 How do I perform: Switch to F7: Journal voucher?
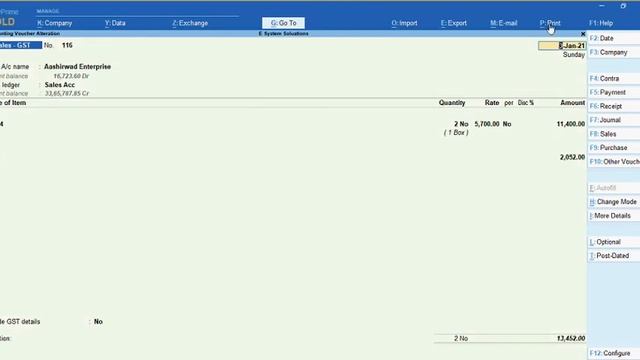(613, 120)
